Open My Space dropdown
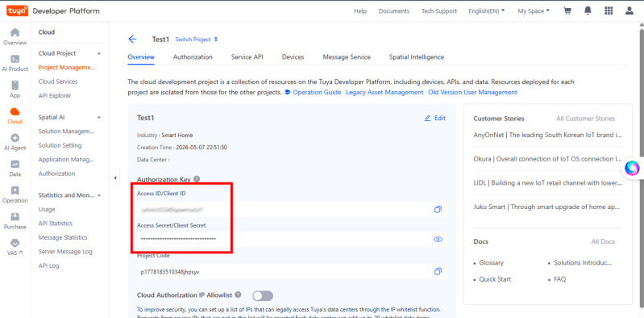This screenshot has width=644, height=318. [x=534, y=11]
